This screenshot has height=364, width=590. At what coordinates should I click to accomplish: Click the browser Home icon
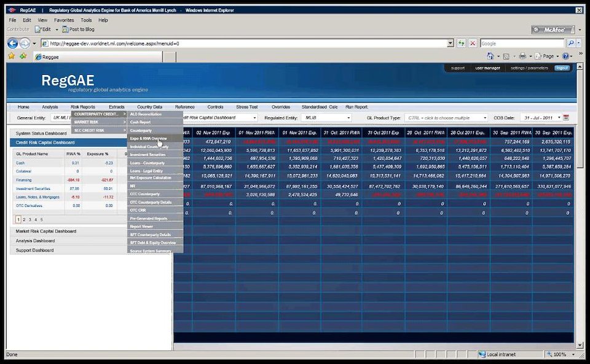[x=490, y=56]
